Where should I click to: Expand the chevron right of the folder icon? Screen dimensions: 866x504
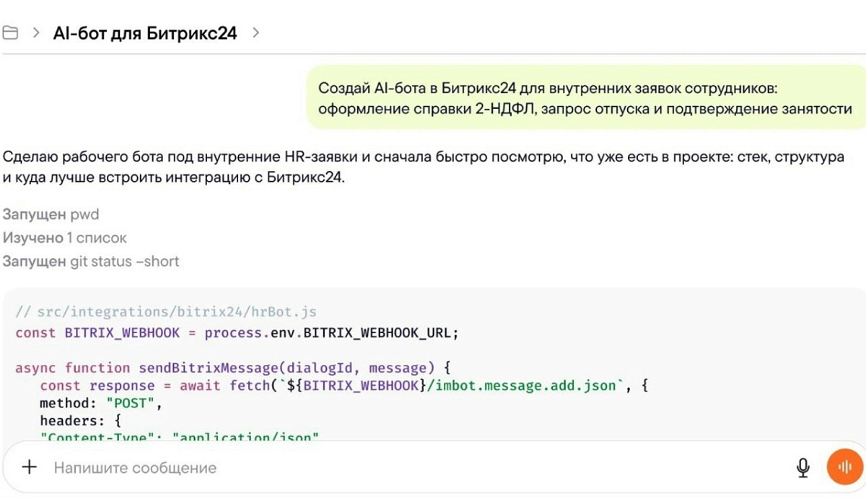tap(35, 33)
